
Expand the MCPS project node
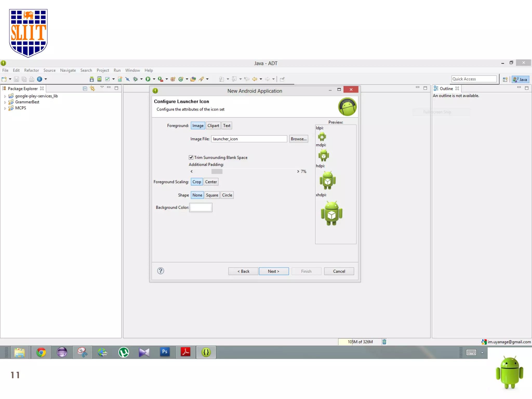click(x=5, y=108)
